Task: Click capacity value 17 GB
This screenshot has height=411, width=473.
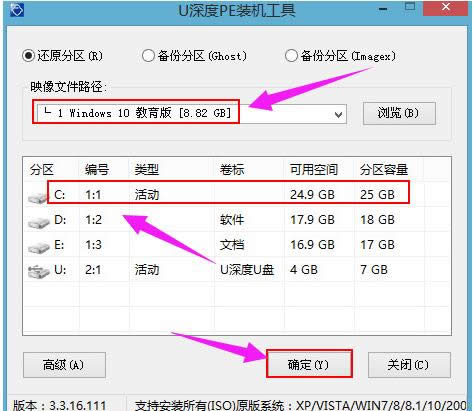Action: (377, 245)
